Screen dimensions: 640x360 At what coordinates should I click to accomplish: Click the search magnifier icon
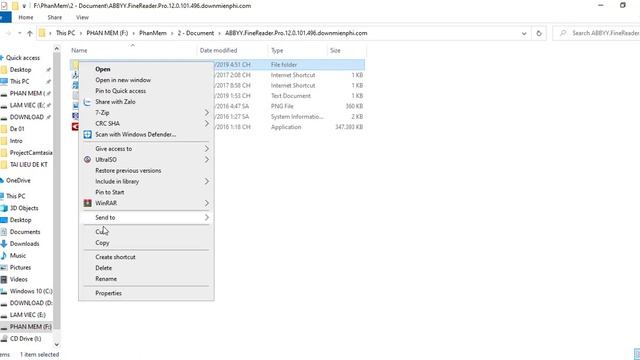[563, 33]
